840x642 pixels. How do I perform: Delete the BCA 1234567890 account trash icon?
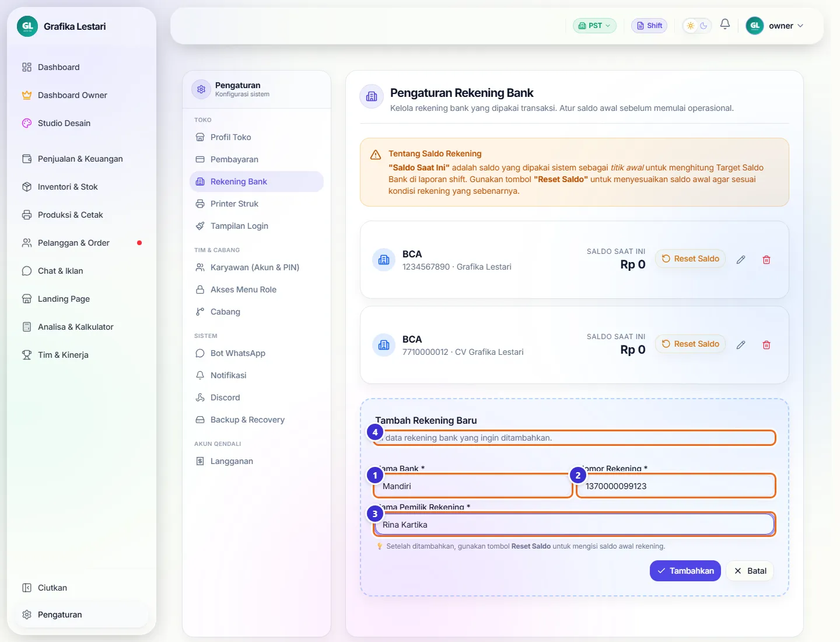tap(766, 260)
